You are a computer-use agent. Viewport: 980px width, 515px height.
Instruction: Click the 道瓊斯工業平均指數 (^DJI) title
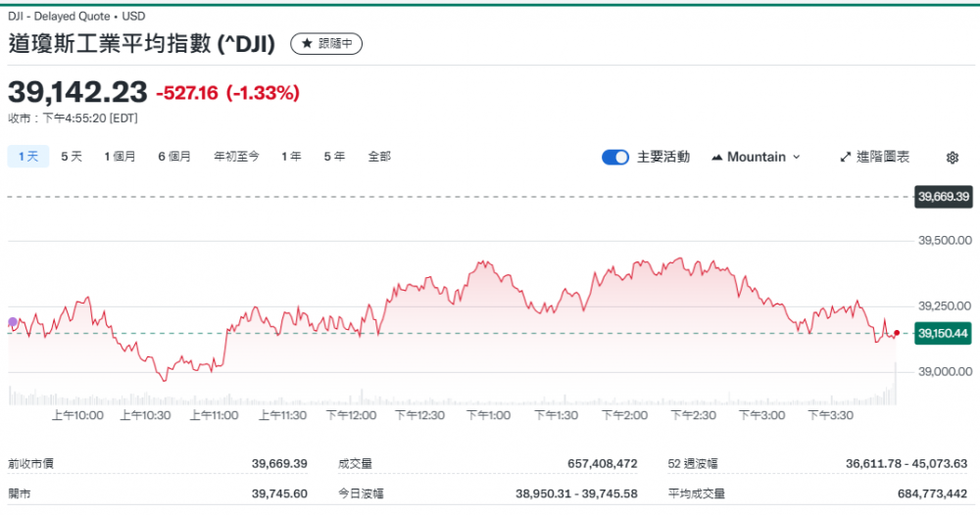pyautogui.click(x=142, y=44)
